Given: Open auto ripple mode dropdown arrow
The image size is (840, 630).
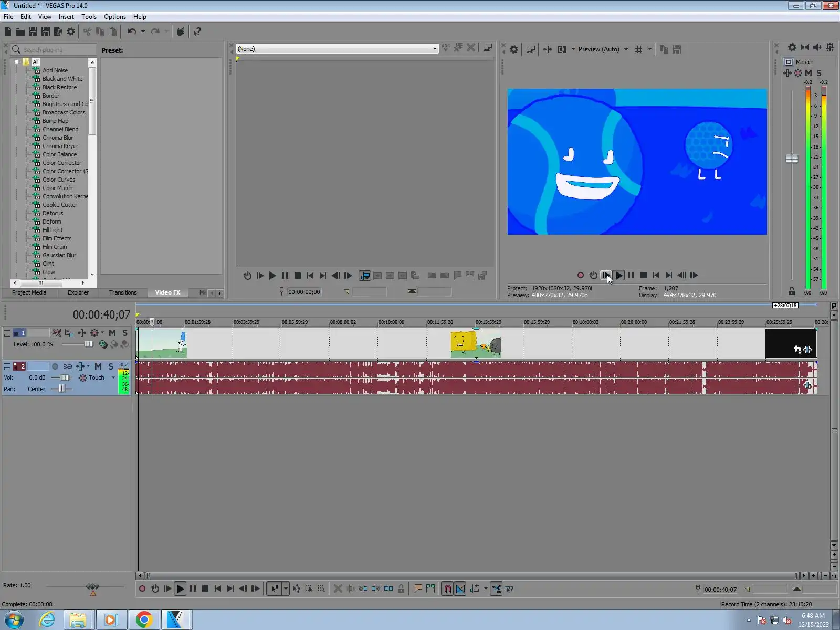Looking at the screenshot, I should 486,589.
